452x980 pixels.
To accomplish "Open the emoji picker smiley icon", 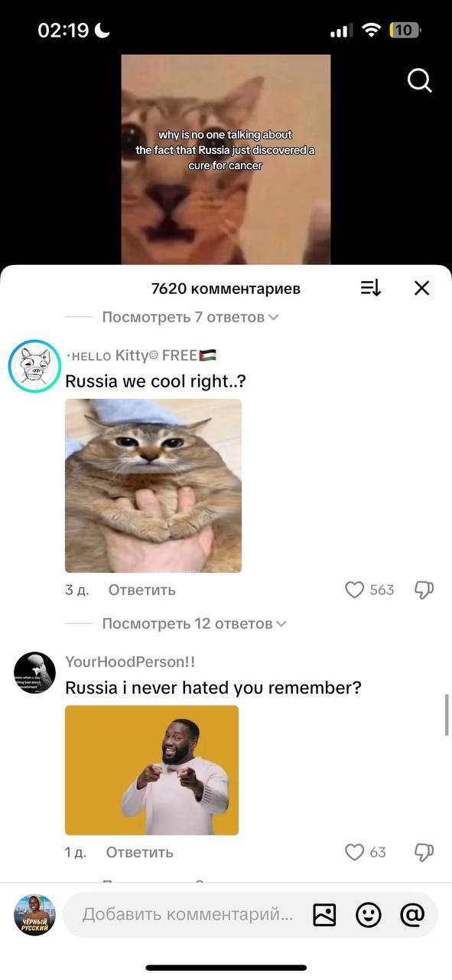I will 369,914.
